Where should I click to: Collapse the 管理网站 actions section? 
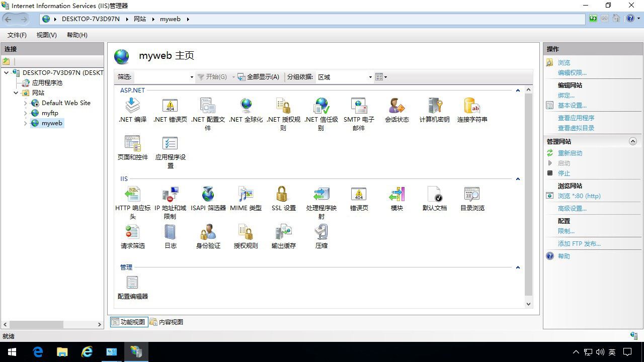(x=633, y=142)
